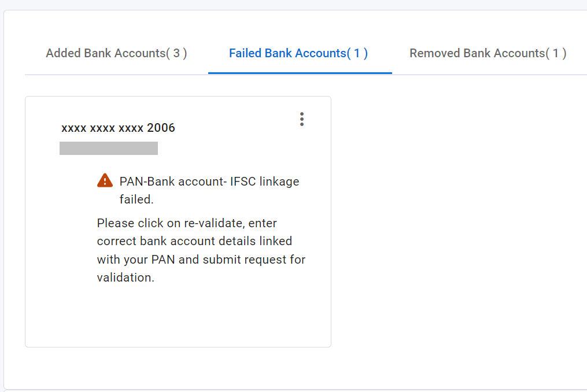Click the count (1) in Removed Bank Accounts
This screenshot has height=392, width=587.
pyautogui.click(x=556, y=53)
